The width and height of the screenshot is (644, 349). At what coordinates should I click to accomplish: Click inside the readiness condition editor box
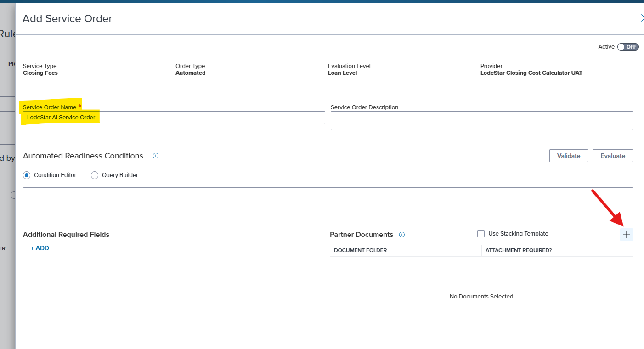coord(328,204)
